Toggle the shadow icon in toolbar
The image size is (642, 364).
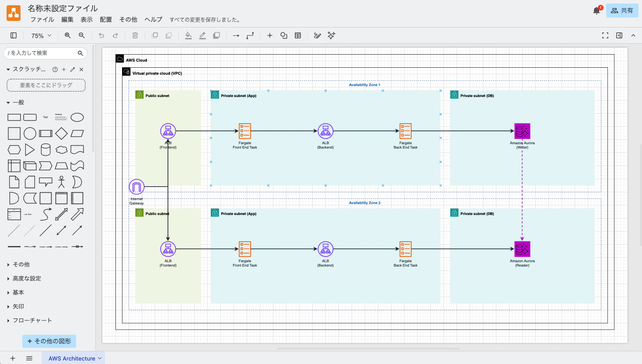pos(216,35)
